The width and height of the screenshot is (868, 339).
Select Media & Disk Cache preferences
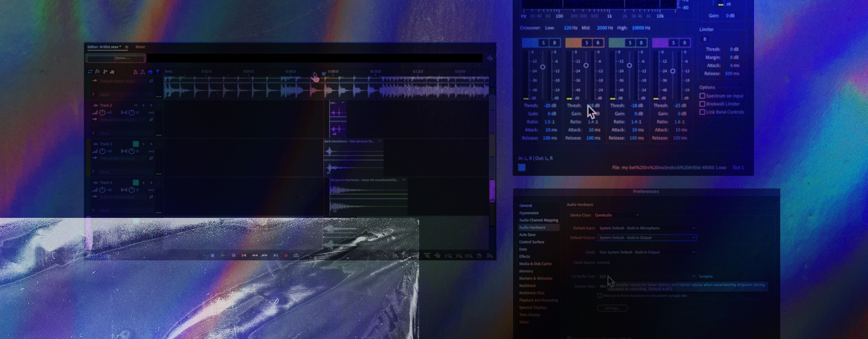tap(535, 264)
